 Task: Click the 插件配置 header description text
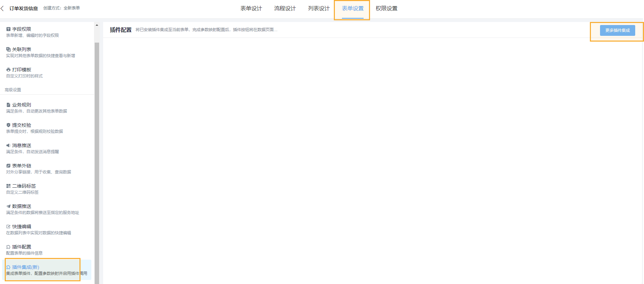point(206,30)
